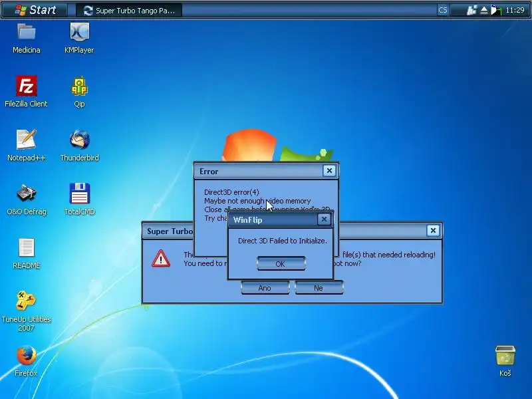
Task: Select the README text file icon
Action: [27, 247]
